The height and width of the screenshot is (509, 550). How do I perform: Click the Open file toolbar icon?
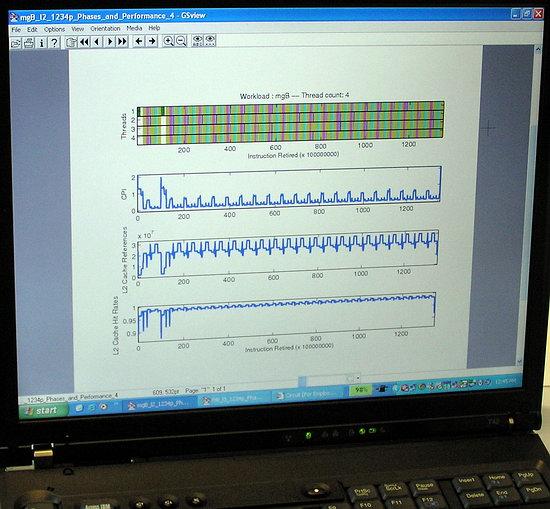point(16,43)
